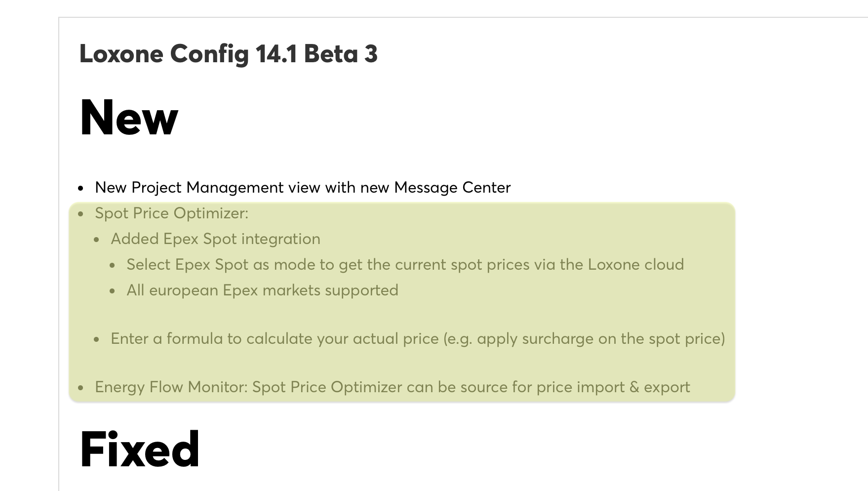Click the large New heading
Image resolution: width=868 pixels, height=491 pixels.
pos(128,118)
